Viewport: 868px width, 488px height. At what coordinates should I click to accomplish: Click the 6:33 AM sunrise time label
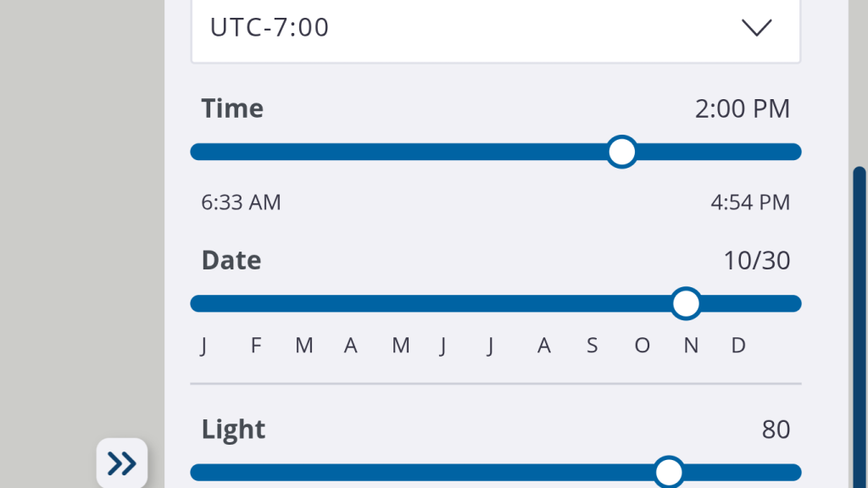241,202
